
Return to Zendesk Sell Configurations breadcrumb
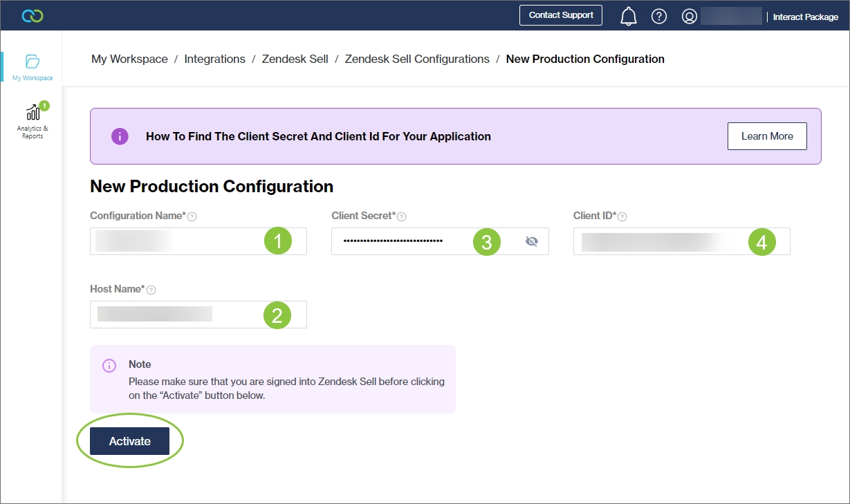pos(417,59)
